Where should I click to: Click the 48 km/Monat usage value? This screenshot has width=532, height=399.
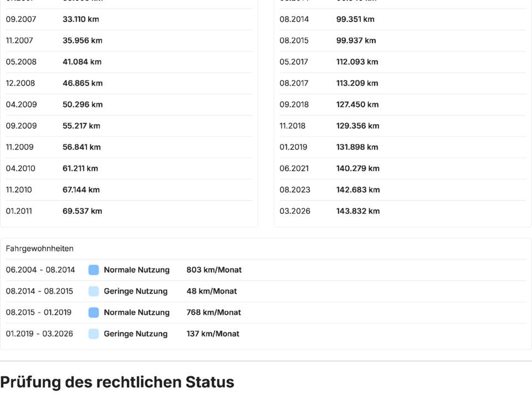tap(211, 291)
